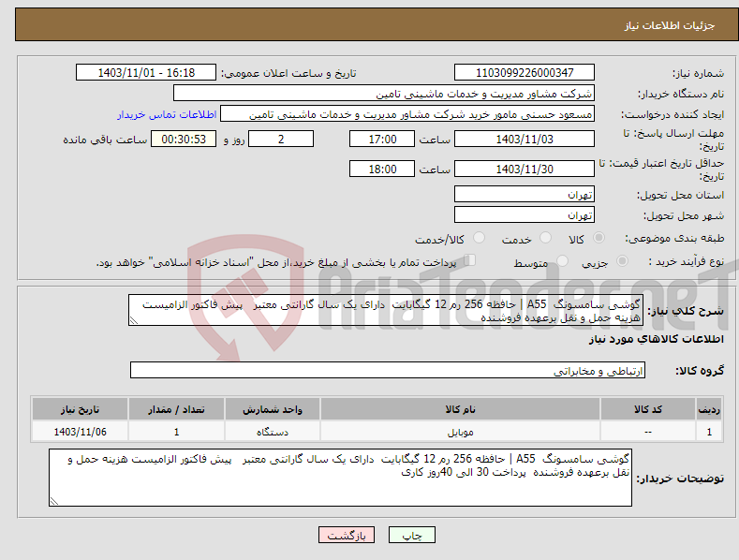Click the price validity date 1403/11/30

[x=525, y=169]
